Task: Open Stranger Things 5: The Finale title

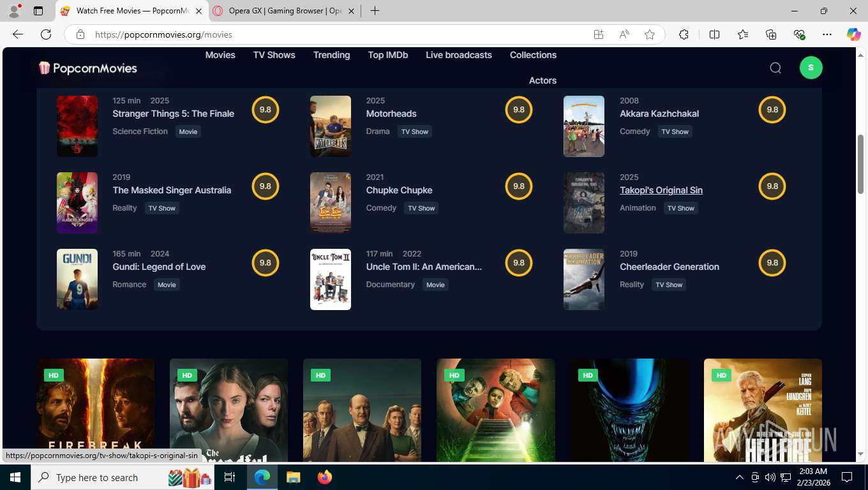Action: click(174, 114)
